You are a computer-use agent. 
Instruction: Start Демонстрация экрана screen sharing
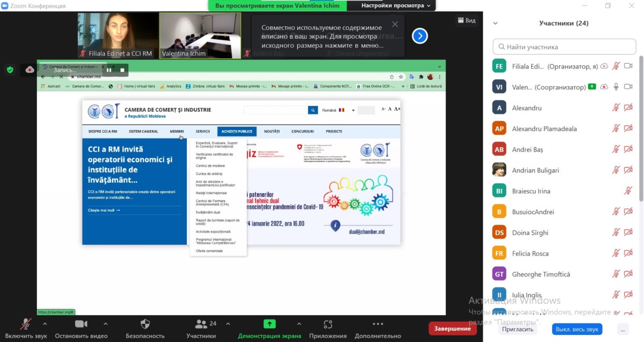coord(269,328)
